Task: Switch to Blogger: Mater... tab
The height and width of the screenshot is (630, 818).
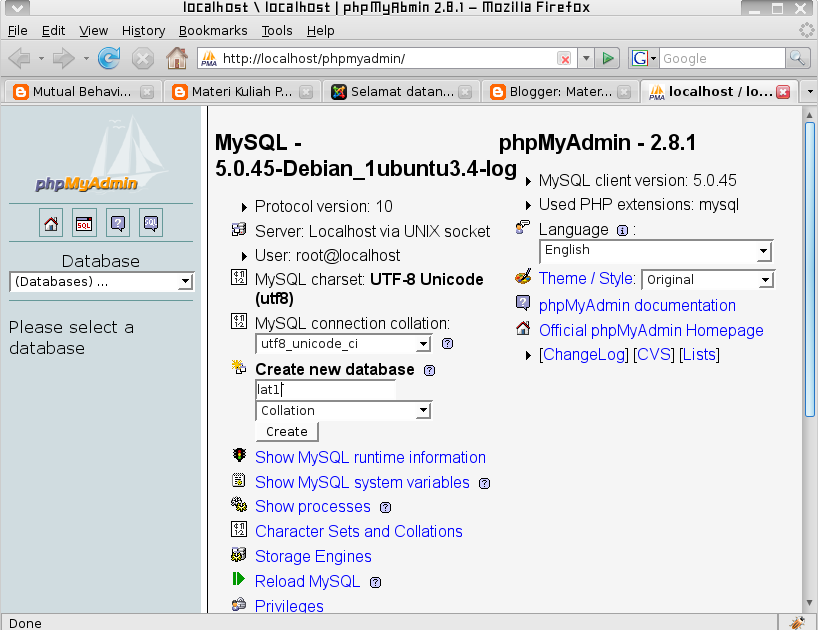Action: click(559, 92)
